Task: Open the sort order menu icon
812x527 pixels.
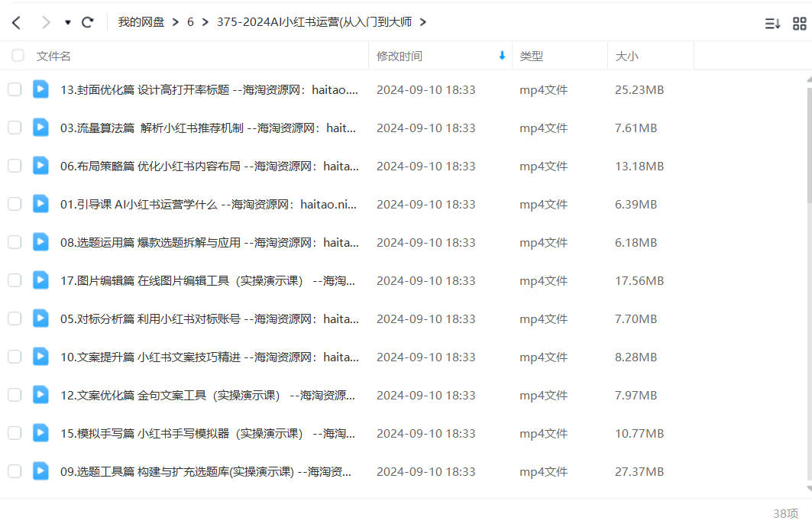Action: click(x=772, y=24)
